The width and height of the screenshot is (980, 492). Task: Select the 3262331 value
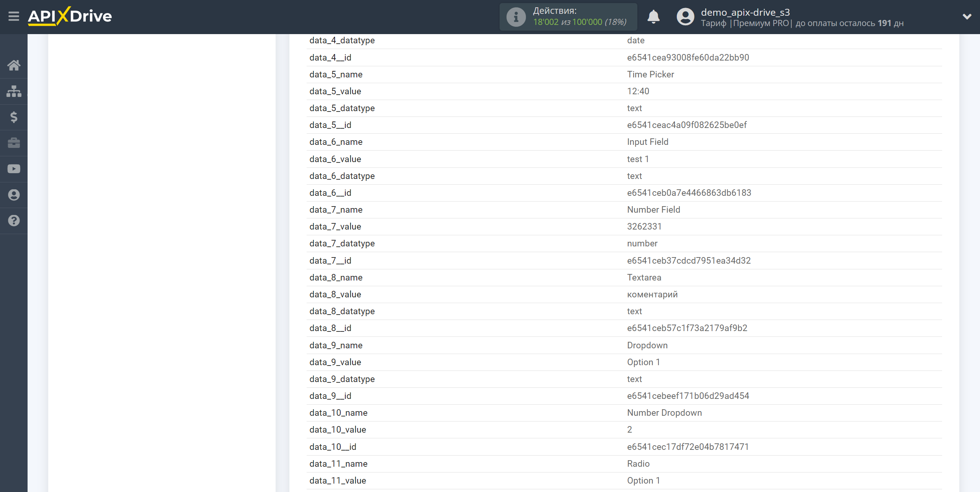tap(644, 226)
